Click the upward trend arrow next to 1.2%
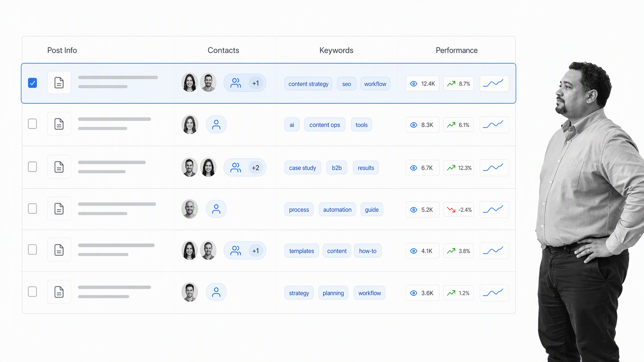The width and height of the screenshot is (644, 362). pyautogui.click(x=451, y=293)
